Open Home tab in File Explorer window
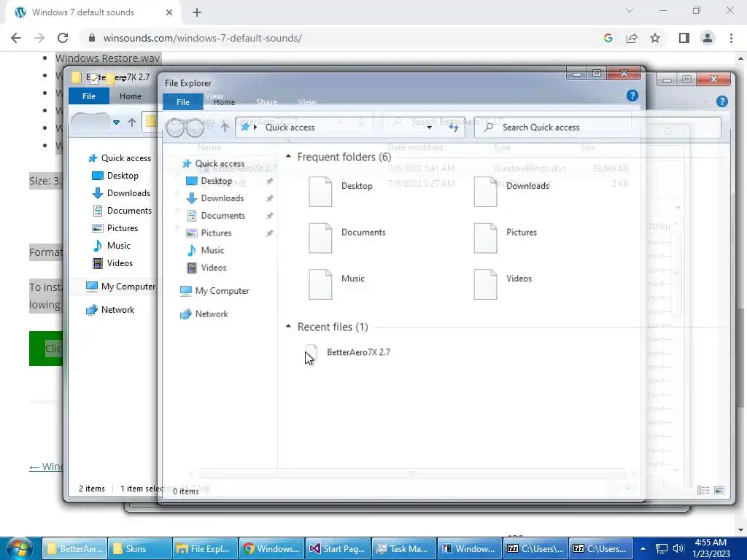 (x=224, y=102)
